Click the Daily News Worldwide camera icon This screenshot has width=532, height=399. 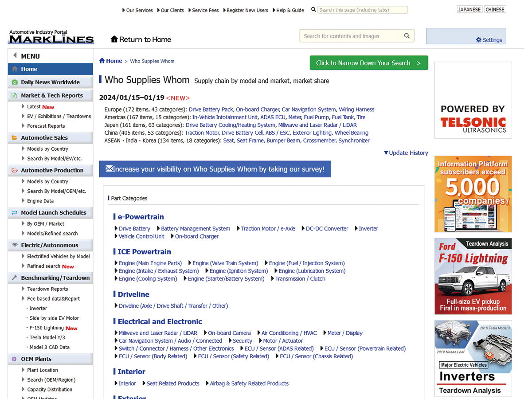coord(15,82)
